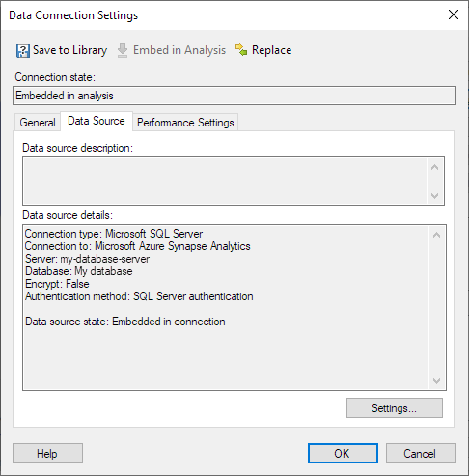Click the 'Data source details:' label
The image size is (469, 476).
tap(68, 215)
